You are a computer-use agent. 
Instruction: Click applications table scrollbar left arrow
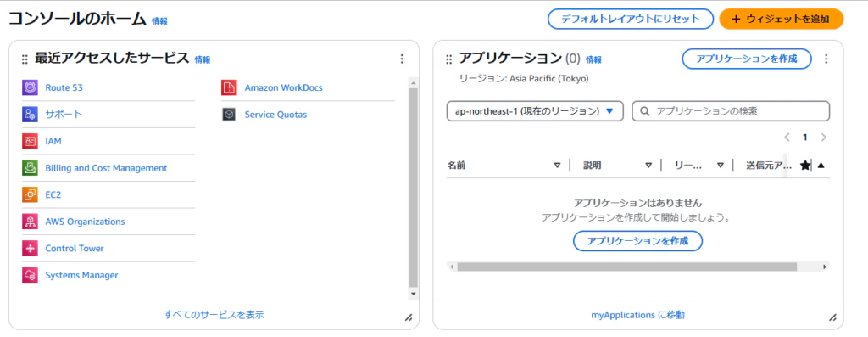(452, 267)
